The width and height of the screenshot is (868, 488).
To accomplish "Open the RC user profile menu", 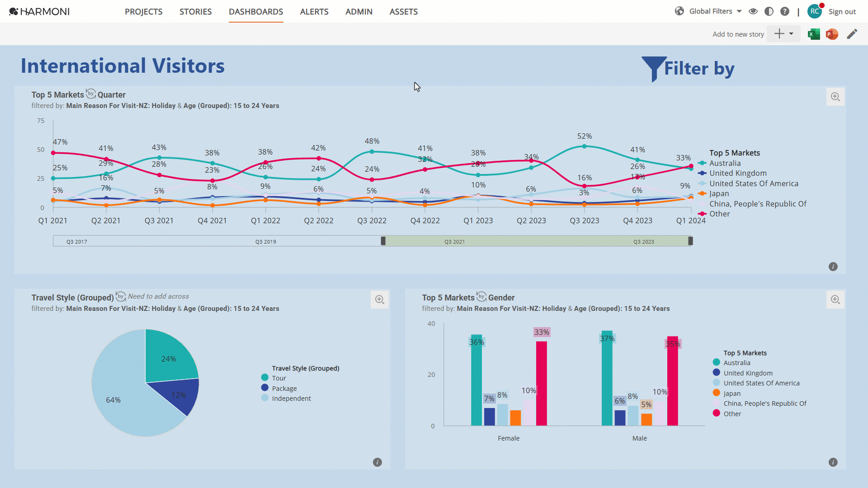I will tap(814, 11).
